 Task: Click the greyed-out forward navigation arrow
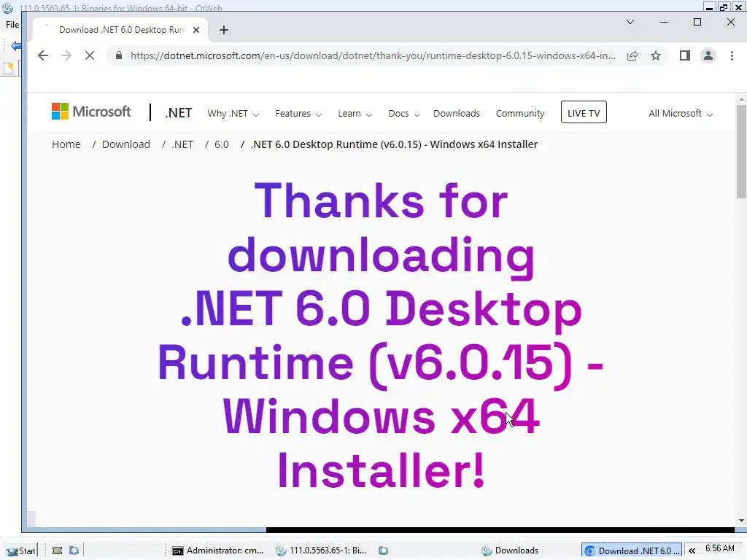coord(66,55)
